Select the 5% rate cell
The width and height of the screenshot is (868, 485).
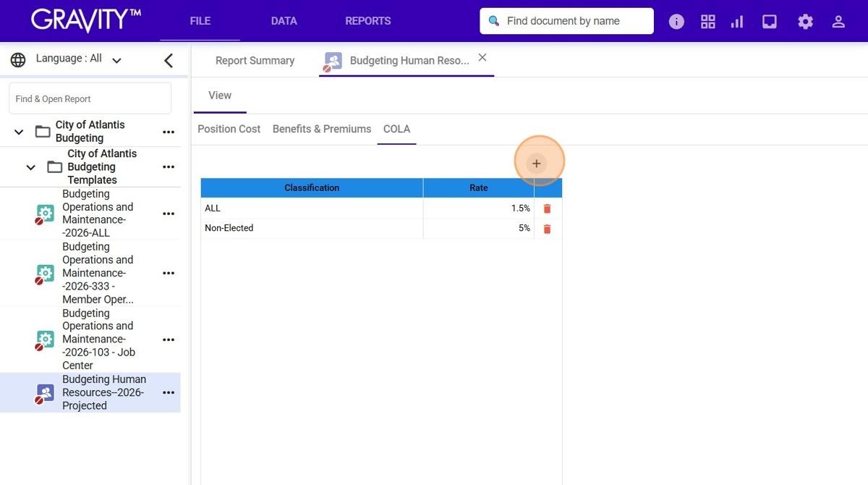click(x=479, y=229)
